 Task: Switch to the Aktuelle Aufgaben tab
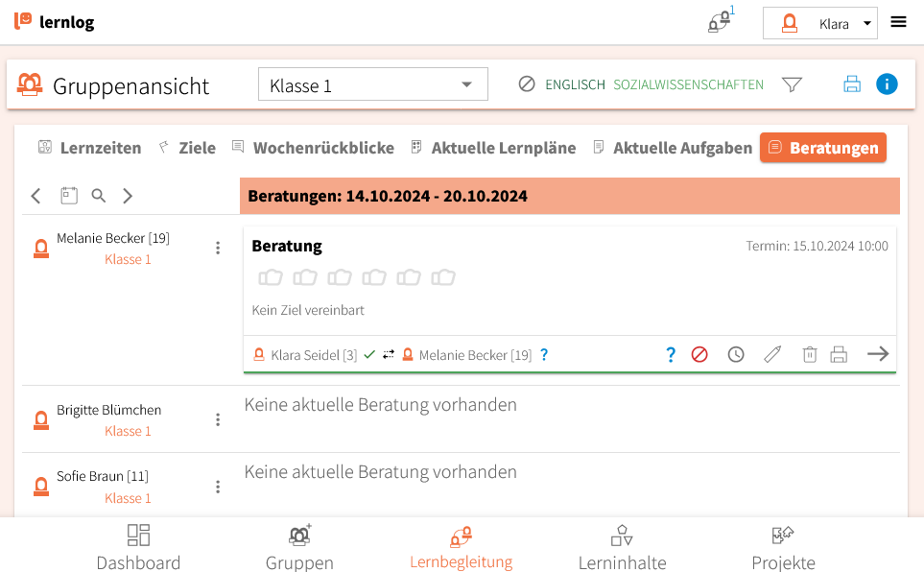pyautogui.click(x=673, y=148)
